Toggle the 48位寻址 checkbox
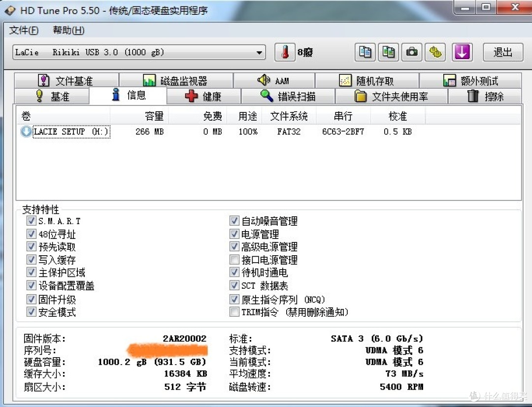 [x=31, y=234]
